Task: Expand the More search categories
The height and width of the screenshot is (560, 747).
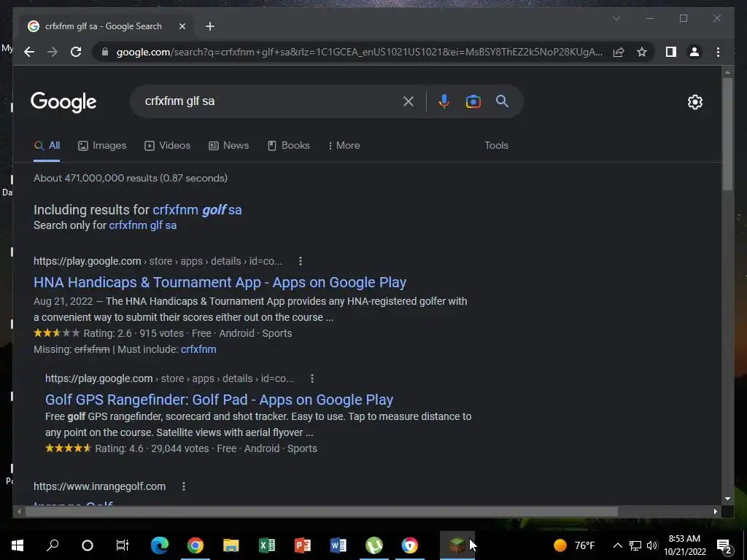Action: [x=344, y=145]
